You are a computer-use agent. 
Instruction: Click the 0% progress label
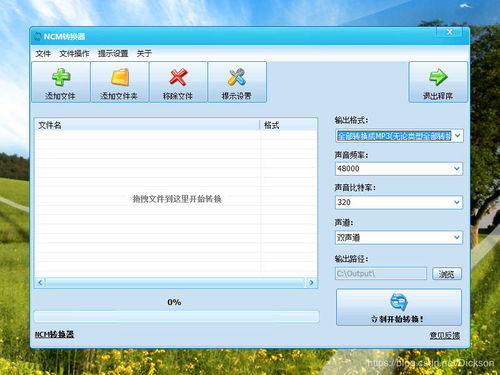pyautogui.click(x=174, y=302)
